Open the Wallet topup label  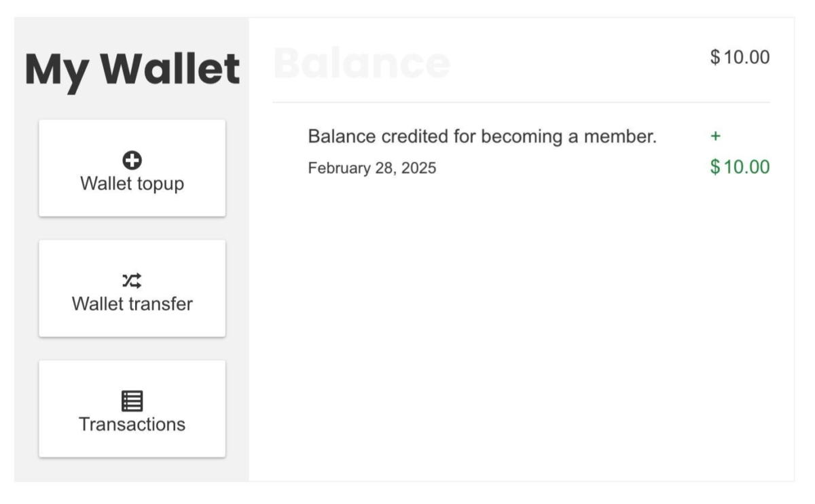coord(132,183)
